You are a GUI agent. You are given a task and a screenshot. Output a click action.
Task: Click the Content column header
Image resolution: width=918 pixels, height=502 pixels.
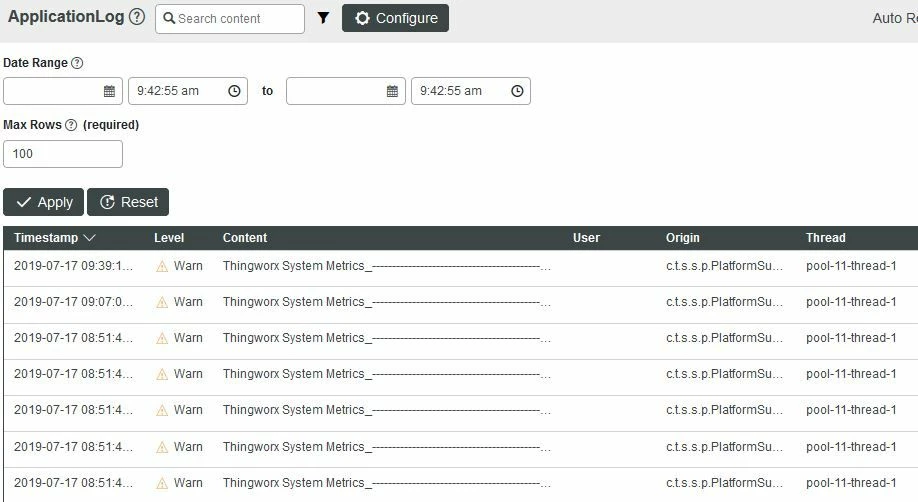pos(245,238)
